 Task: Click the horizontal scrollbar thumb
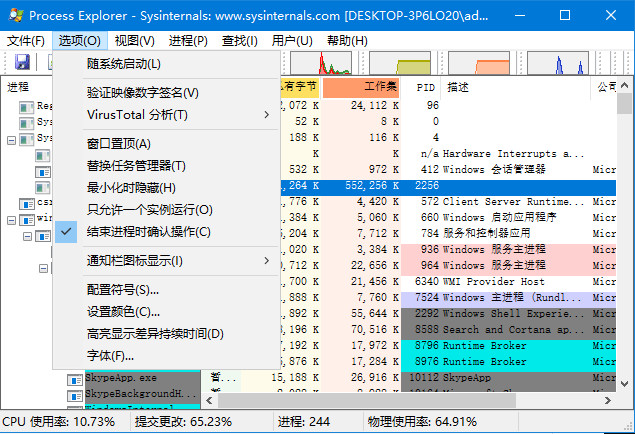coord(367,400)
